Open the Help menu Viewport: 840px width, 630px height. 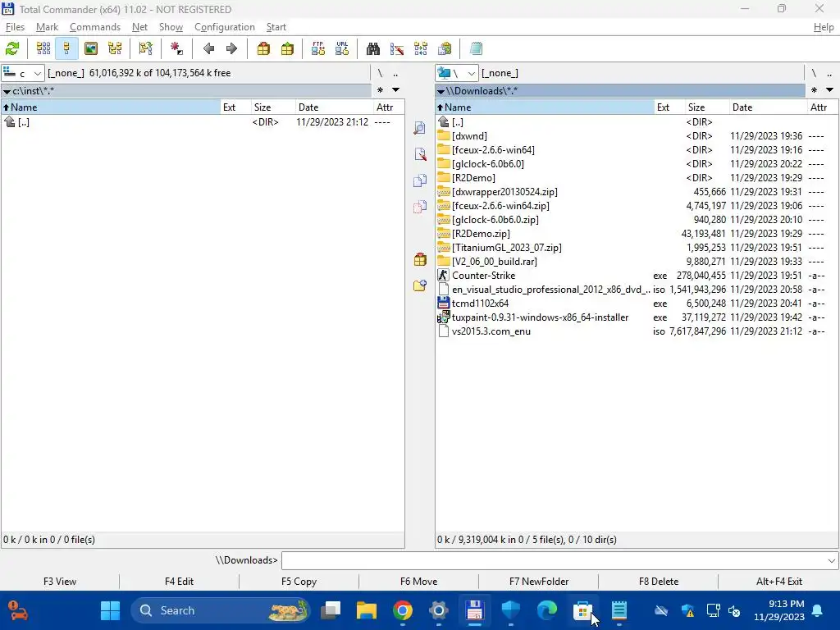[824, 27]
